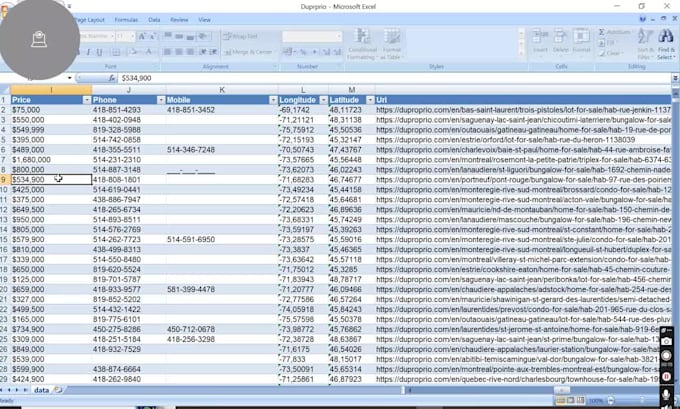Click the microphone icon in recorder overlay

[x=666, y=393]
